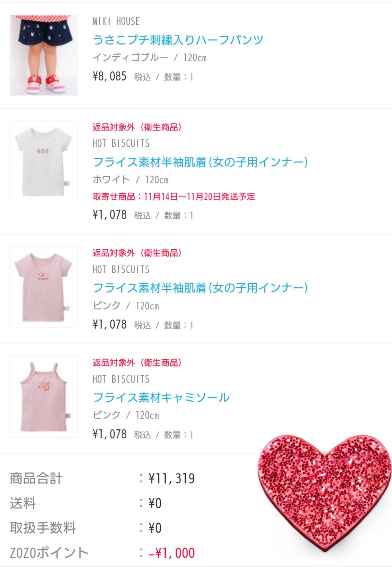Viewport: 392px width, 567px height.
Task: Open the pink short-sleeve undershirt thumbnail
Action: coord(44,287)
